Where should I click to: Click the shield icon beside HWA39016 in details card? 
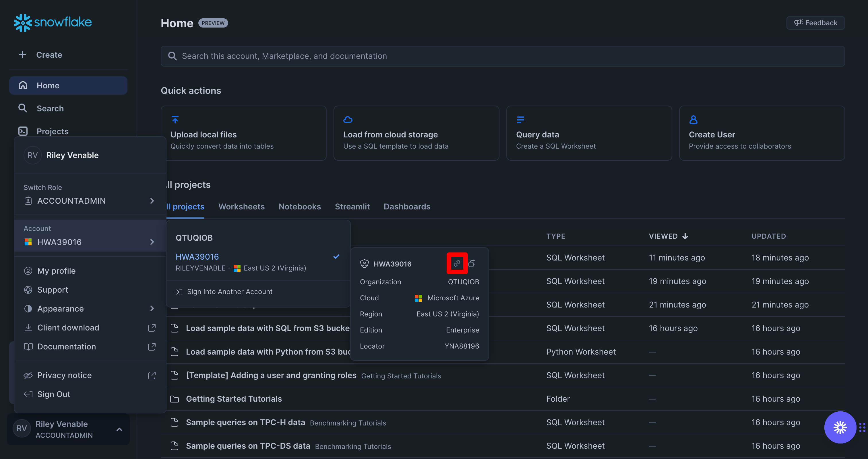click(364, 264)
